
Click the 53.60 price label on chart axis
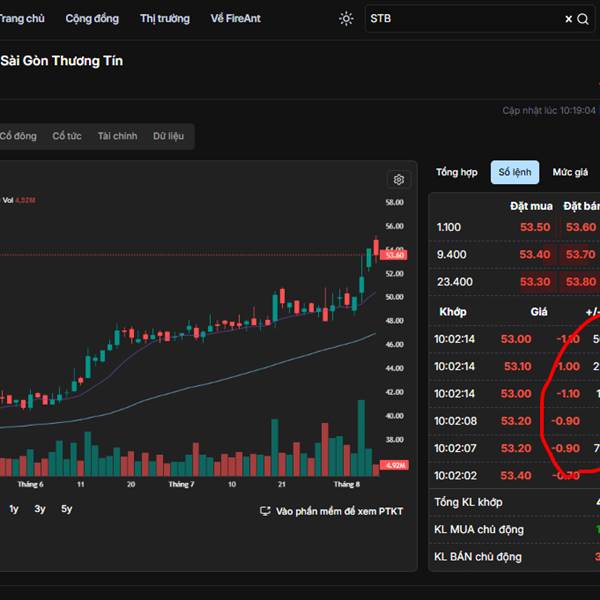pyautogui.click(x=394, y=255)
